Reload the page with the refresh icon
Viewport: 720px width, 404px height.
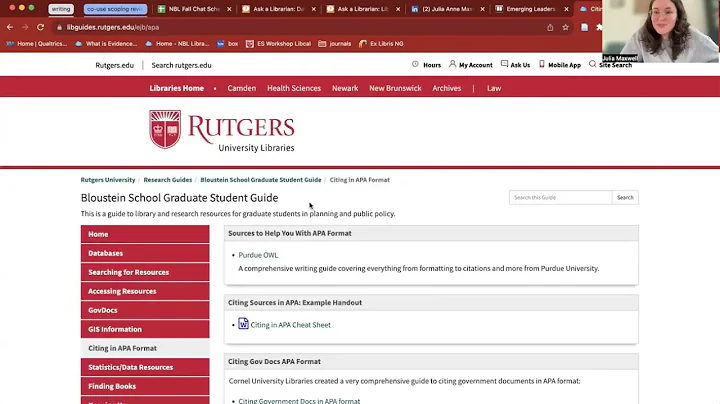click(40, 28)
